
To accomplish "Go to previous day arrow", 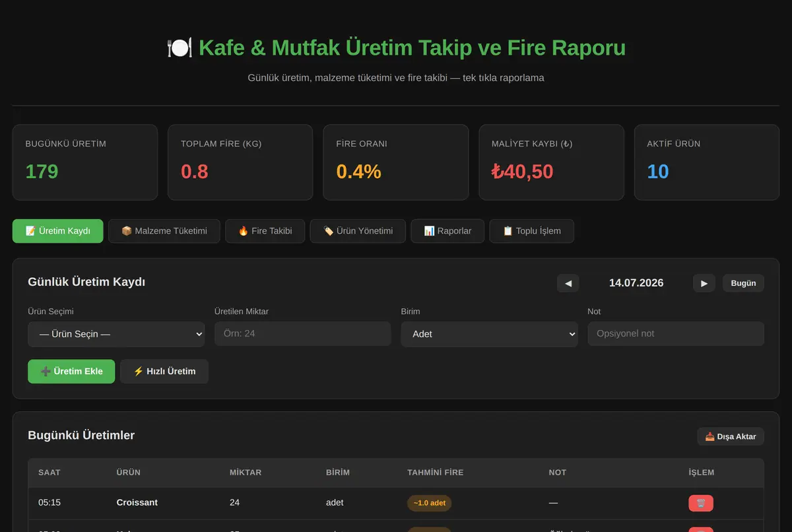I will 568,283.
